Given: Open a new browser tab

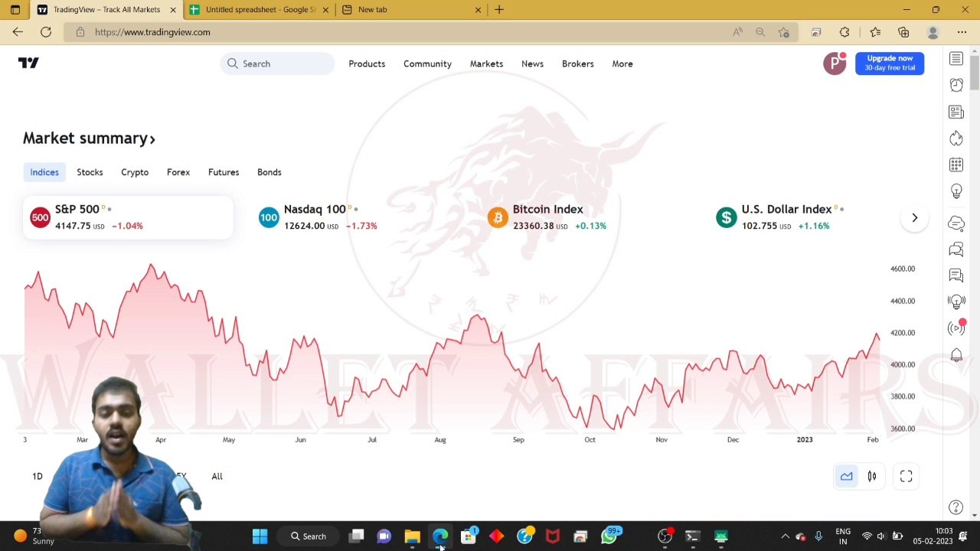Looking at the screenshot, I should pos(499,9).
